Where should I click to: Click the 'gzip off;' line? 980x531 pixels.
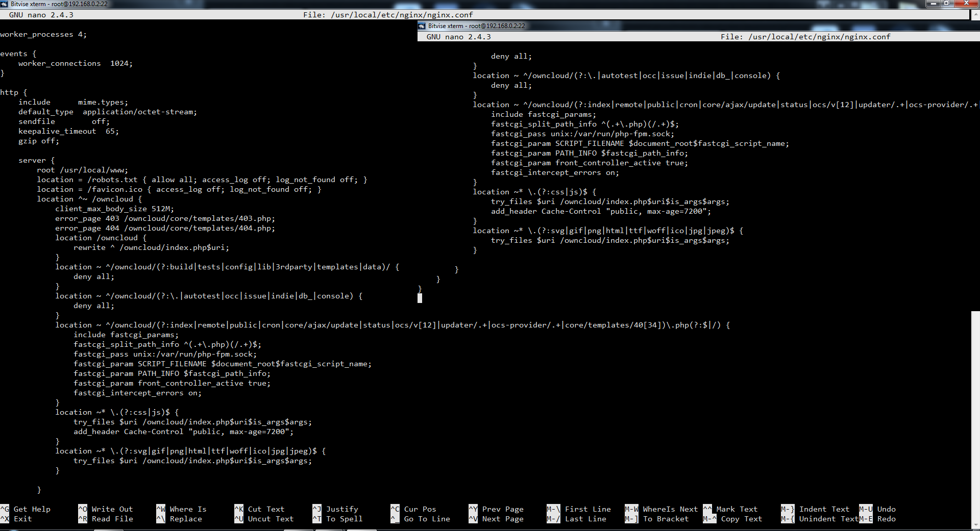coord(39,141)
